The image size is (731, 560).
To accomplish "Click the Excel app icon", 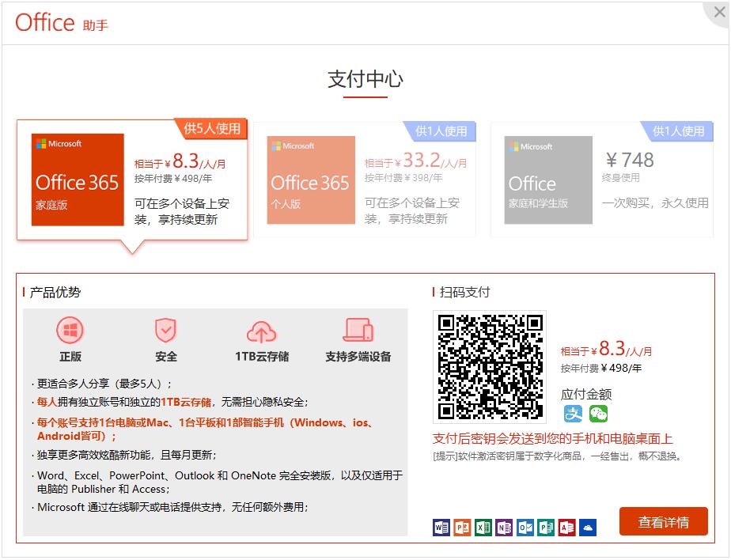I will 483,528.
